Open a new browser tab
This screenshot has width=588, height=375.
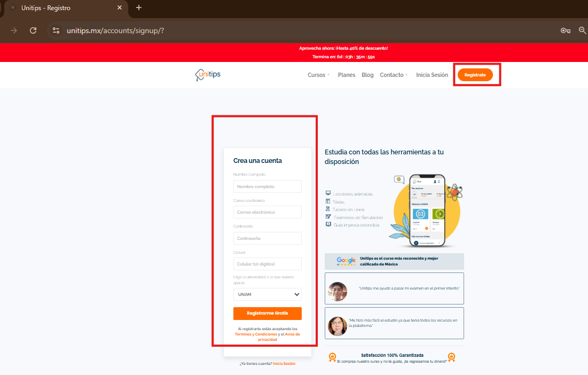(x=139, y=8)
